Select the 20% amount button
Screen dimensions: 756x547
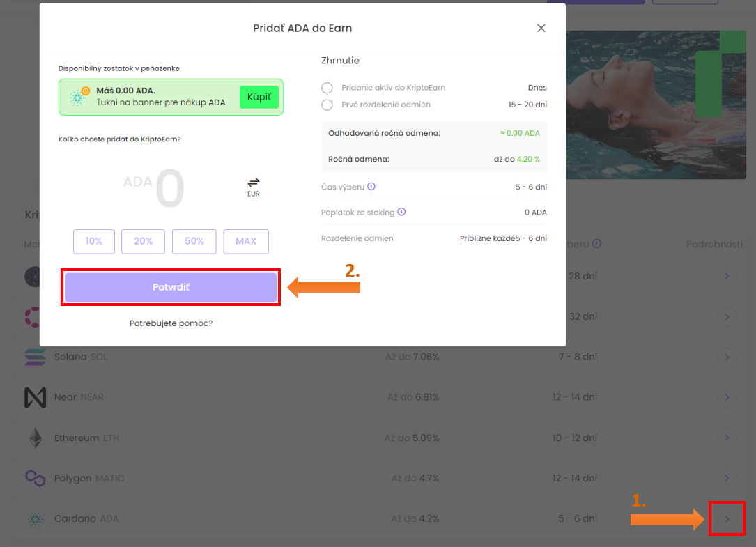144,241
